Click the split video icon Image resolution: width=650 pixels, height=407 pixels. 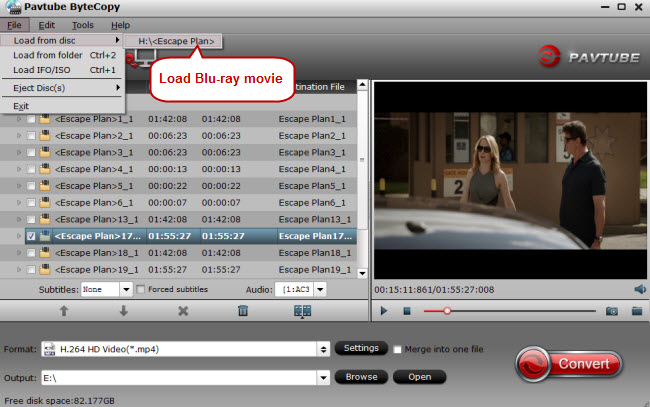(x=303, y=311)
